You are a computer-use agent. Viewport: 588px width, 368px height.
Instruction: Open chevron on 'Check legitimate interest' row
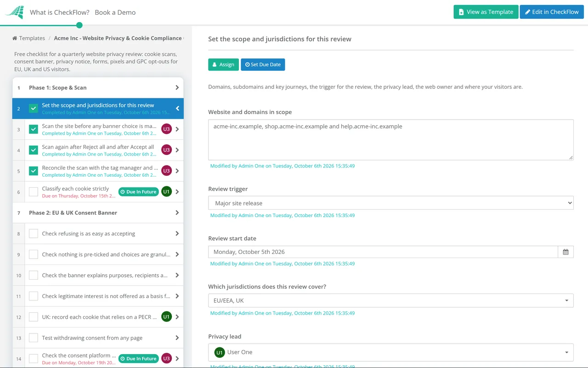177,296
